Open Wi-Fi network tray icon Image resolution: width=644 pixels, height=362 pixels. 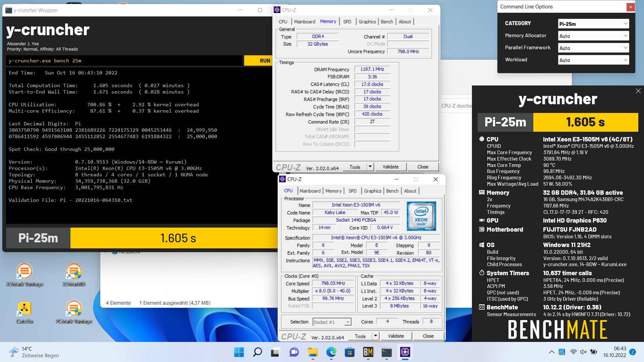click(574, 352)
